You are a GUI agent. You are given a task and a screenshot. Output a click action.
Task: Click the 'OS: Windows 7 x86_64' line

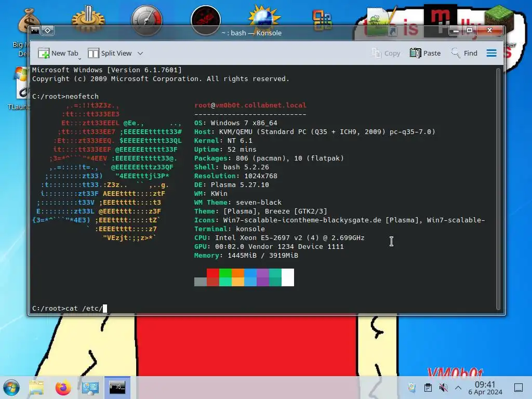point(236,123)
